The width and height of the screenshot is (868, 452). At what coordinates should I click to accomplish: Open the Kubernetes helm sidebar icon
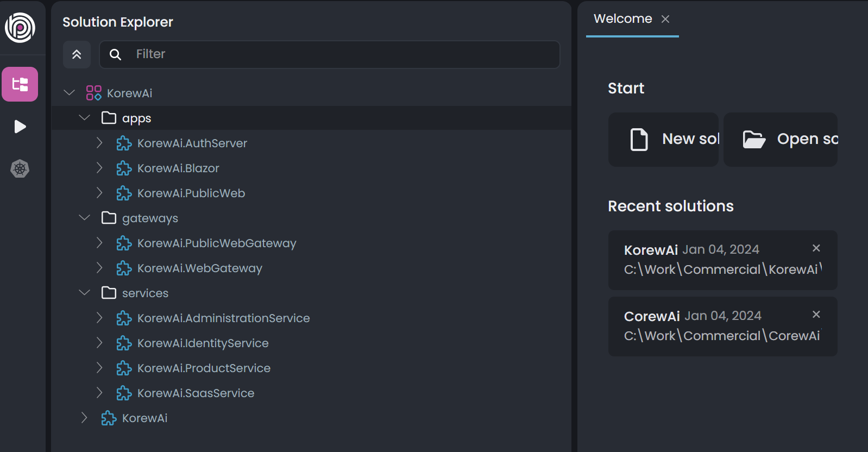click(x=20, y=168)
